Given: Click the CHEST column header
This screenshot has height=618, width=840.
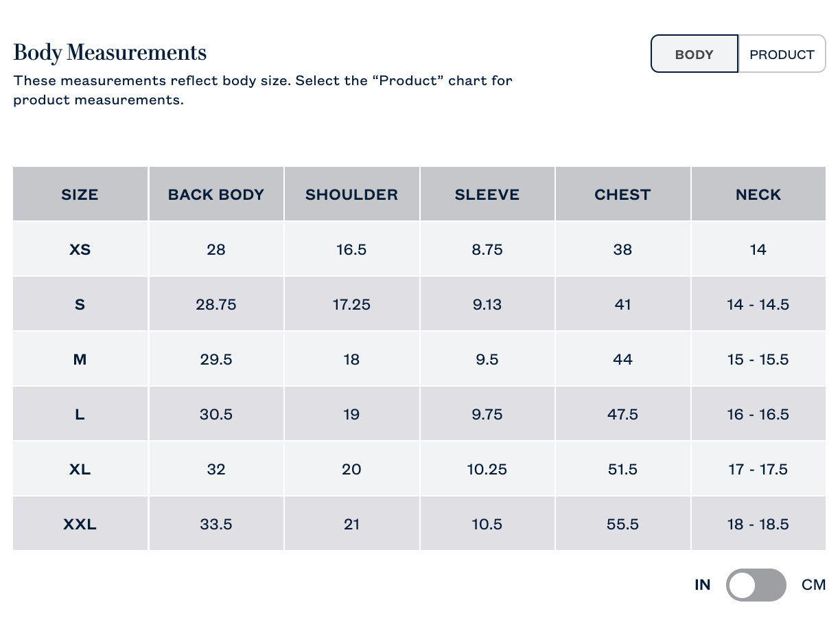Looking at the screenshot, I should tap(622, 194).
